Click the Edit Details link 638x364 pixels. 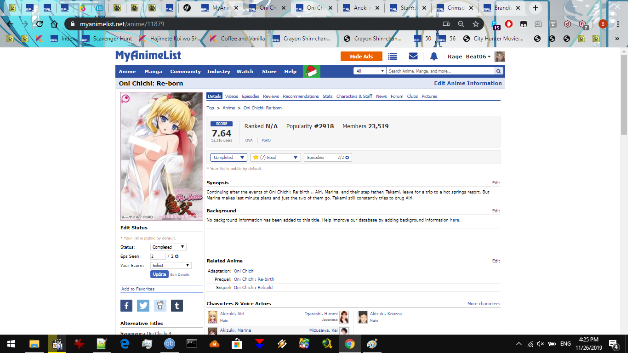click(x=180, y=274)
